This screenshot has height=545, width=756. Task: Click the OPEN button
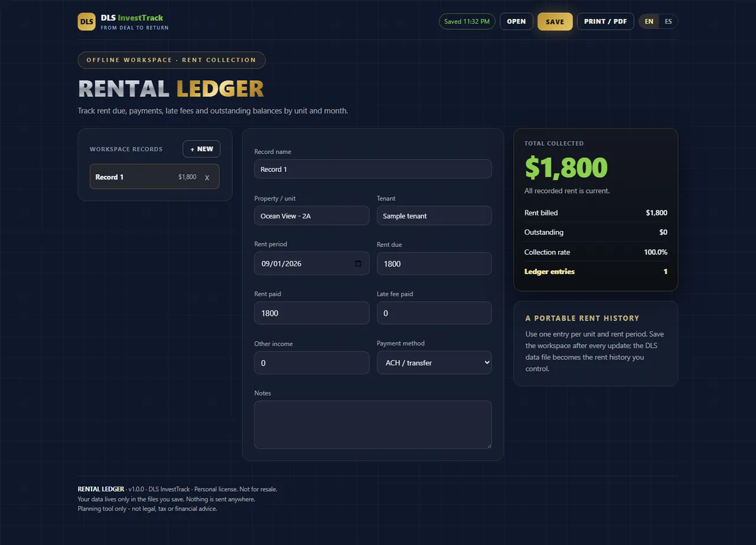pos(516,21)
